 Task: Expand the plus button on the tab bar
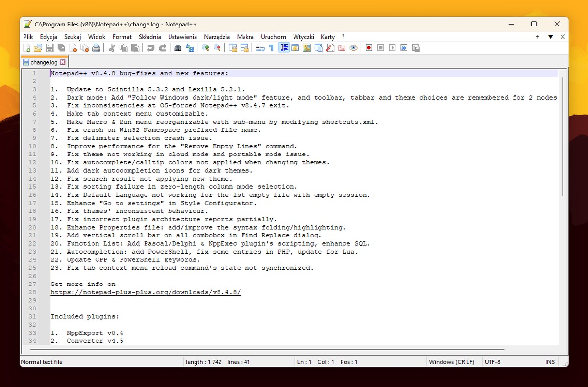tap(537, 37)
